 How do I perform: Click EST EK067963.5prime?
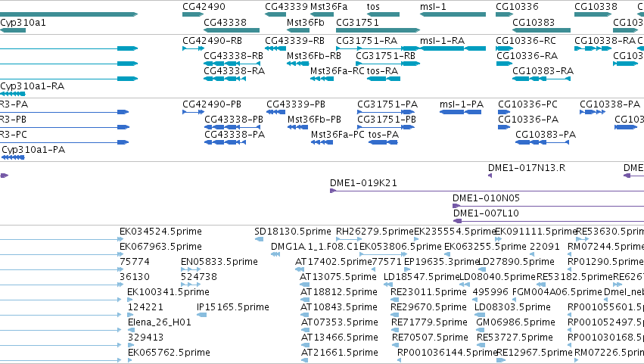pyautogui.click(x=160, y=247)
